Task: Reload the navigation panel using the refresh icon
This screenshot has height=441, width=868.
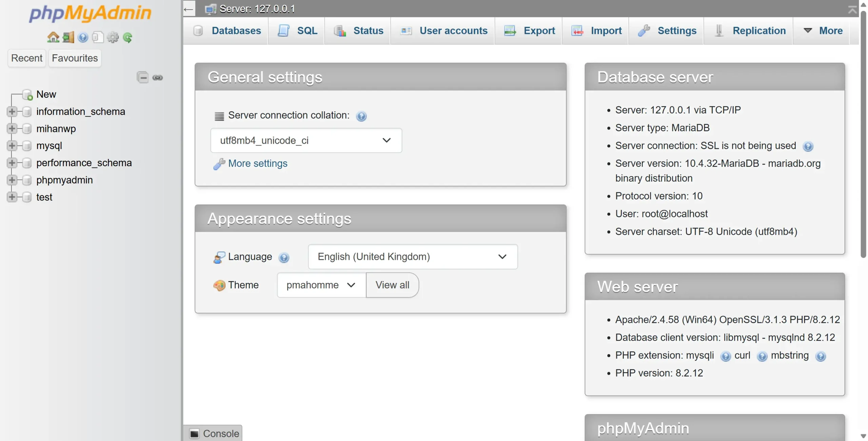Action: pyautogui.click(x=127, y=37)
